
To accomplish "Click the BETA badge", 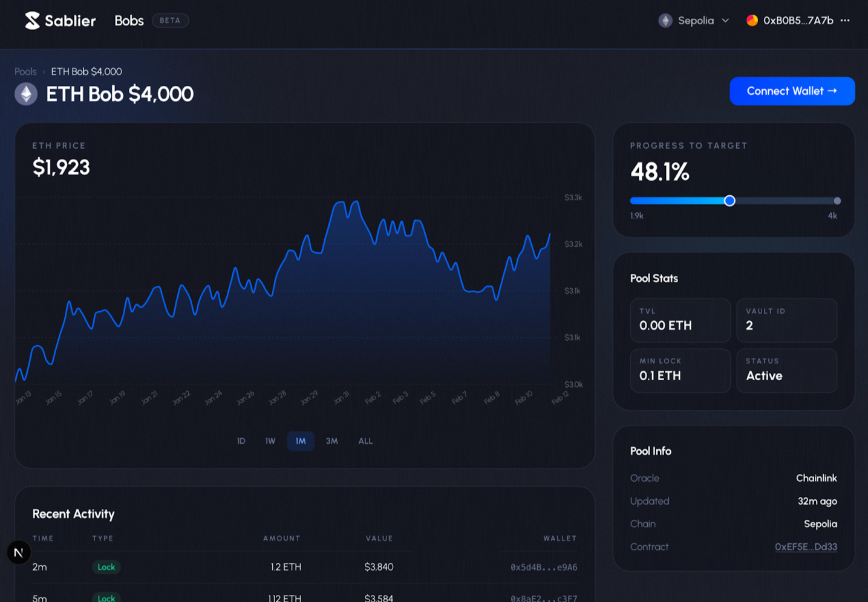I will [x=170, y=21].
